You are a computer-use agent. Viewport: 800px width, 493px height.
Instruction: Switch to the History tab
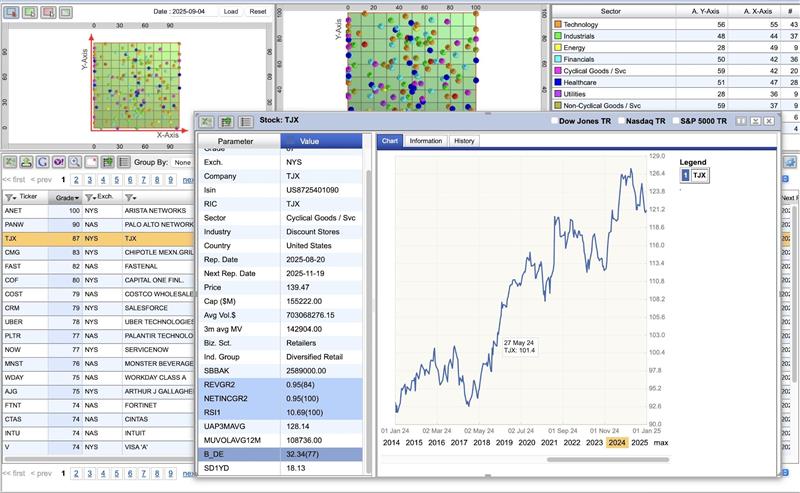pyautogui.click(x=464, y=141)
